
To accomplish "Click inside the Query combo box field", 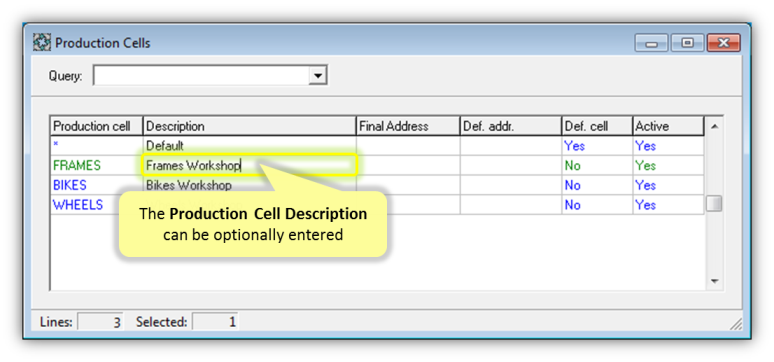I will pyautogui.click(x=201, y=76).
